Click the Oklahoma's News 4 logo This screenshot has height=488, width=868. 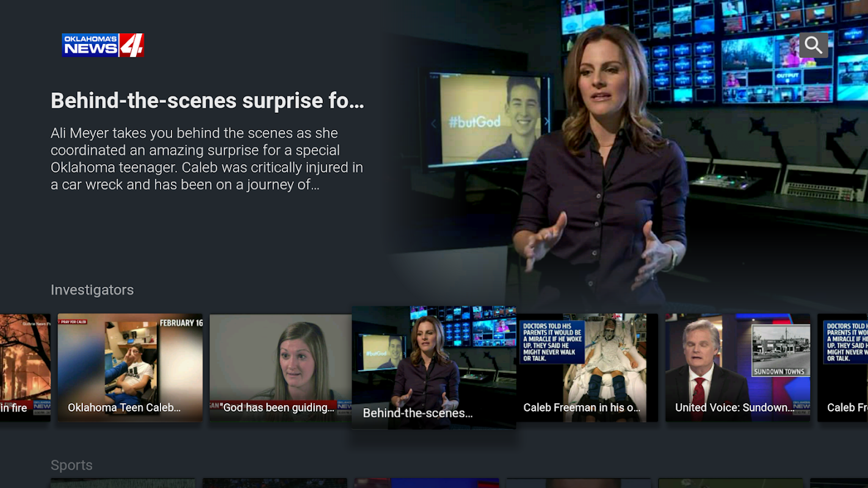click(103, 45)
